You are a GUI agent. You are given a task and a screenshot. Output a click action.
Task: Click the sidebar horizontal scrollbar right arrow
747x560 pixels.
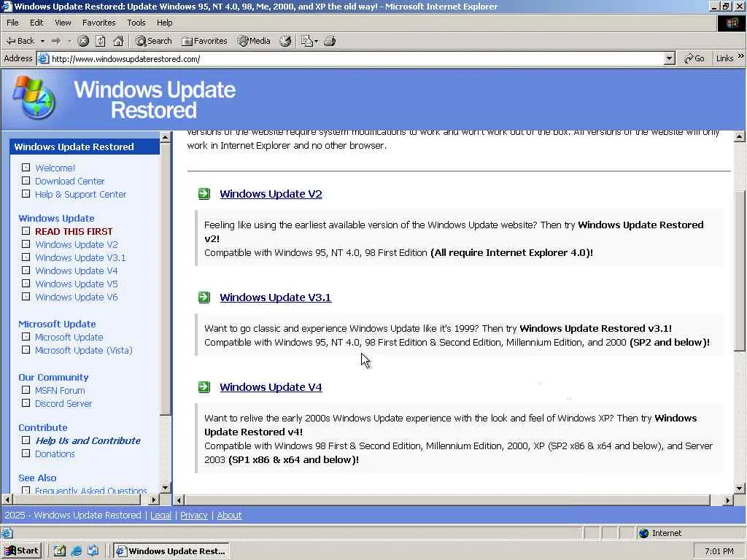pos(153,499)
